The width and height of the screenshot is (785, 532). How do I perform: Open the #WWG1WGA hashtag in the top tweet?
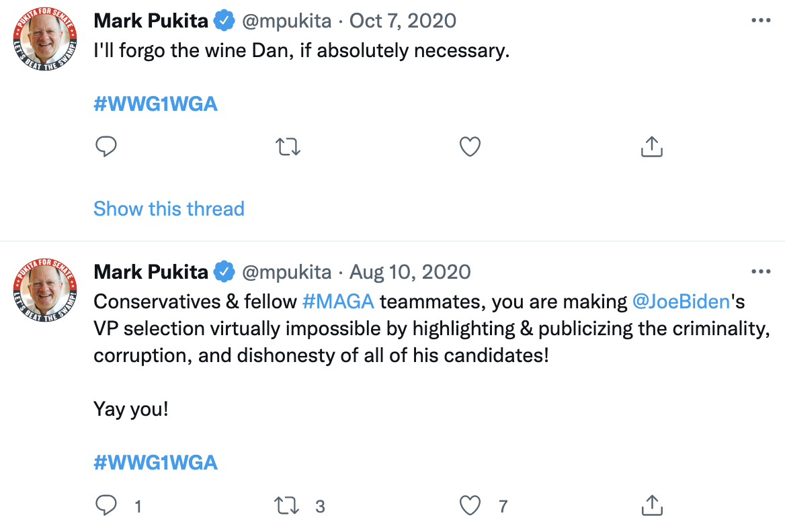[155, 103]
